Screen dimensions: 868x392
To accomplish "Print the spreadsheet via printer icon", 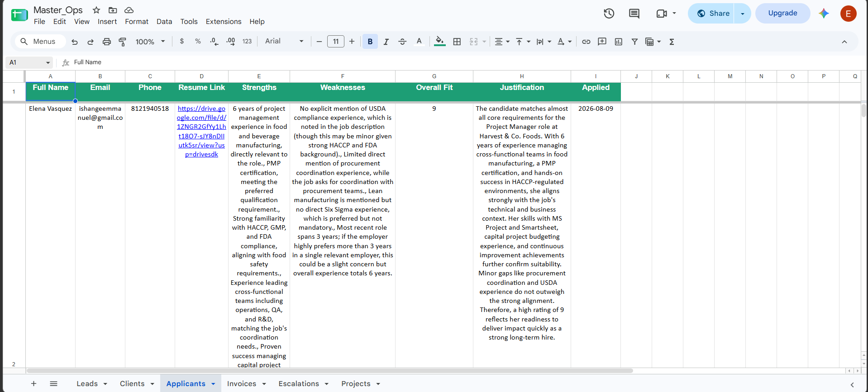I will point(107,42).
